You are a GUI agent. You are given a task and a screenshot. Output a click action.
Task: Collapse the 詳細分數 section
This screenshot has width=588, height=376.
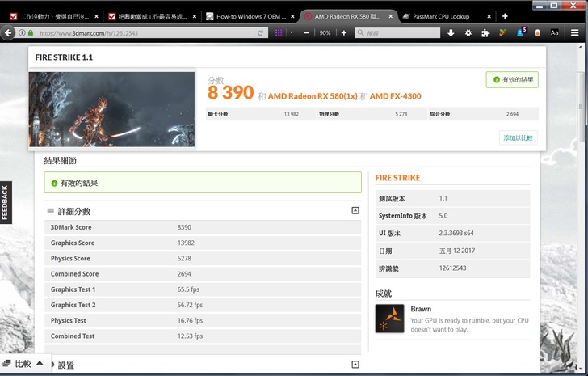coord(355,210)
